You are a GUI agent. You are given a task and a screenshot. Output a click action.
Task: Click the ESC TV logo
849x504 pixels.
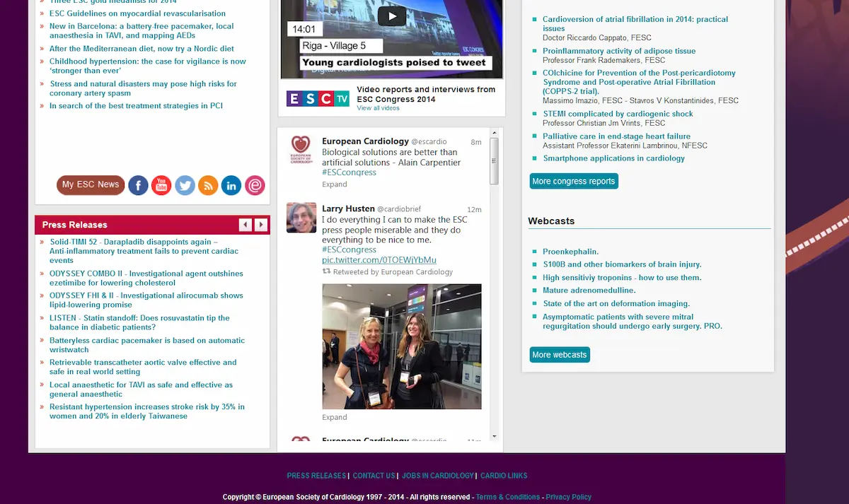click(x=318, y=99)
